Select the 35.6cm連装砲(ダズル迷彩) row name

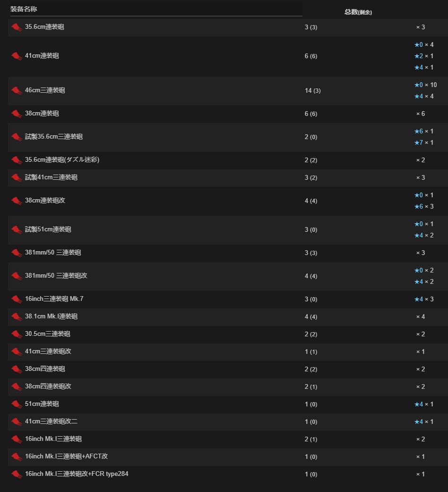[x=62, y=160]
